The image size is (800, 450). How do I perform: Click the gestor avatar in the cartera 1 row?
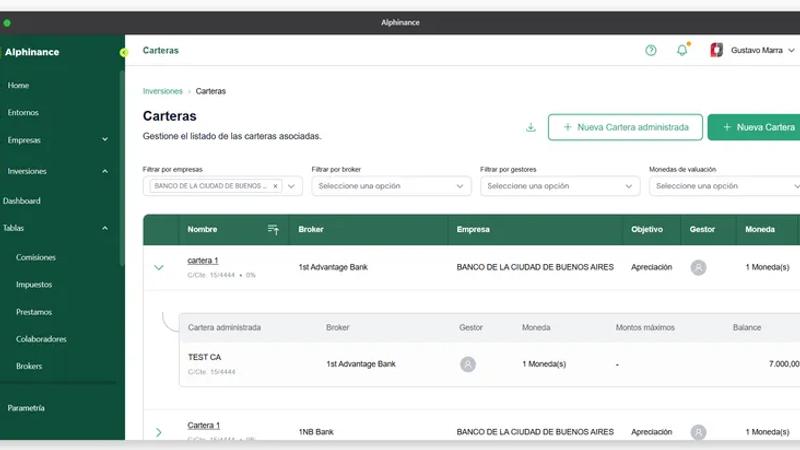pyautogui.click(x=698, y=267)
